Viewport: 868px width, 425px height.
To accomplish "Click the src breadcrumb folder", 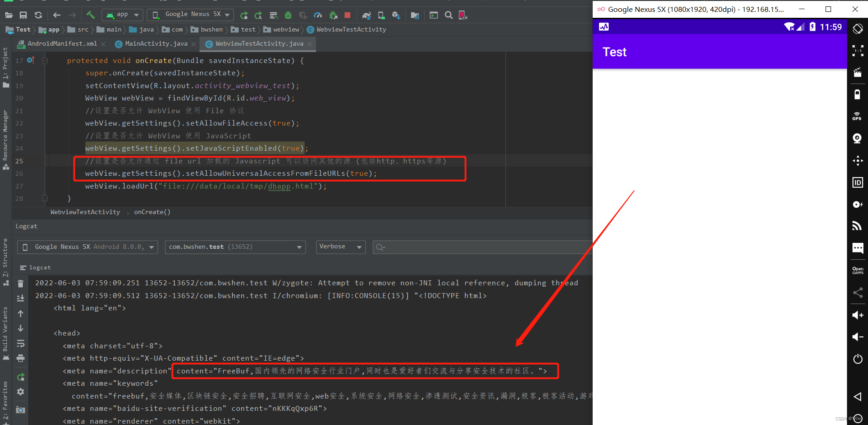I will [78, 30].
